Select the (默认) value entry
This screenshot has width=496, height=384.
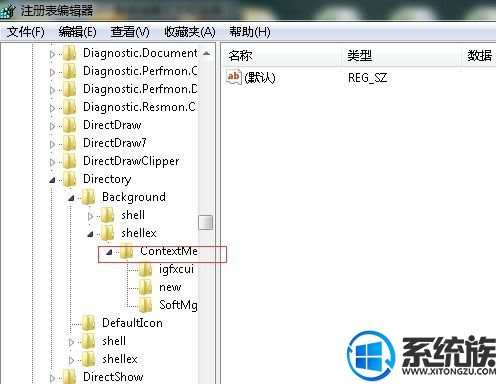(259, 78)
